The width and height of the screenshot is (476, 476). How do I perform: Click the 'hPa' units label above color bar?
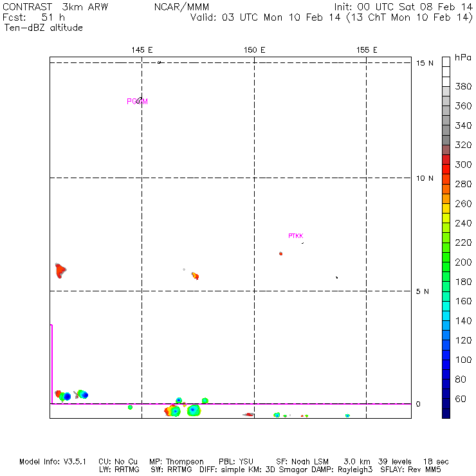[463, 57]
